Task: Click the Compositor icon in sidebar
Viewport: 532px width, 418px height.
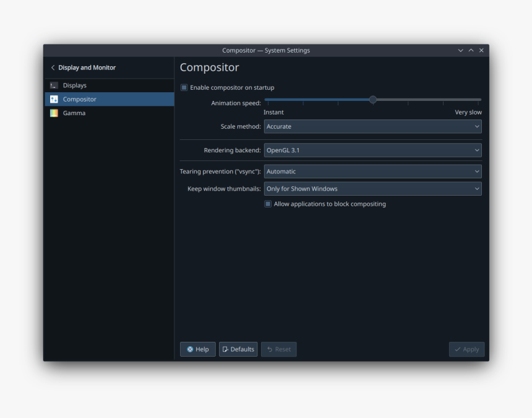Action: (54, 99)
